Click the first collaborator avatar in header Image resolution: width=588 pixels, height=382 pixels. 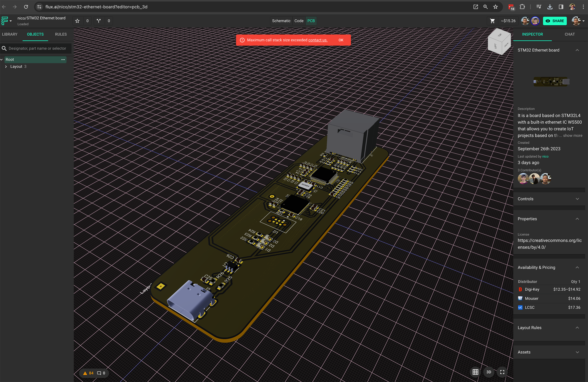pos(525,21)
